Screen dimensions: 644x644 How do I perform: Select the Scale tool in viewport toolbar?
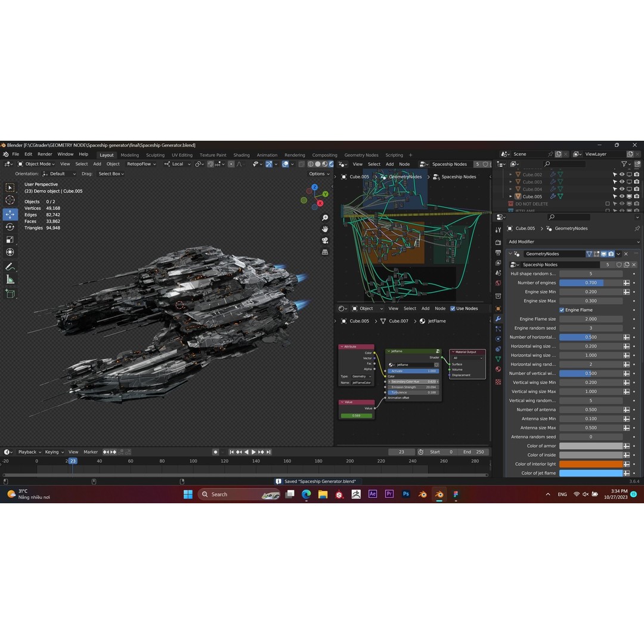pos(10,240)
